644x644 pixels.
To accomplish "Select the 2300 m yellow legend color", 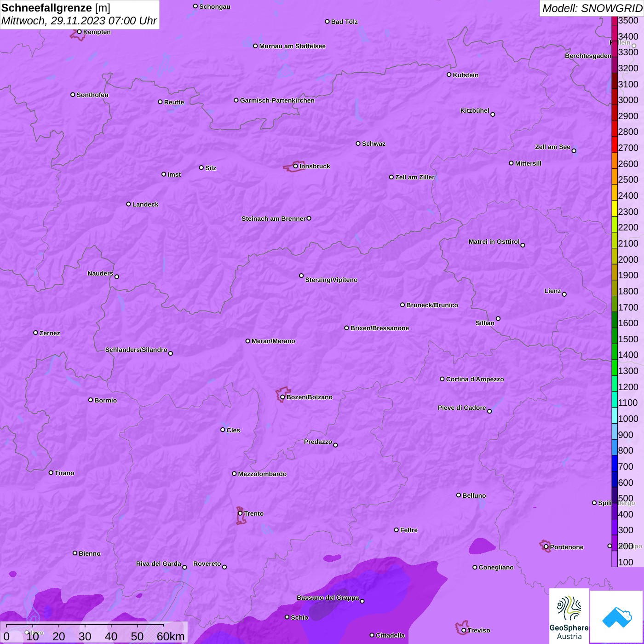I will pyautogui.click(x=615, y=208).
